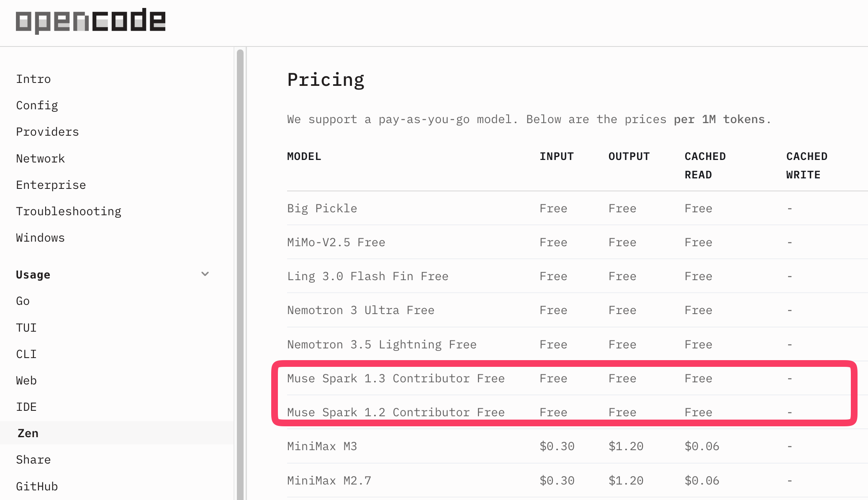Click the CACHED READ column header
The image size is (868, 500).
[705, 165]
